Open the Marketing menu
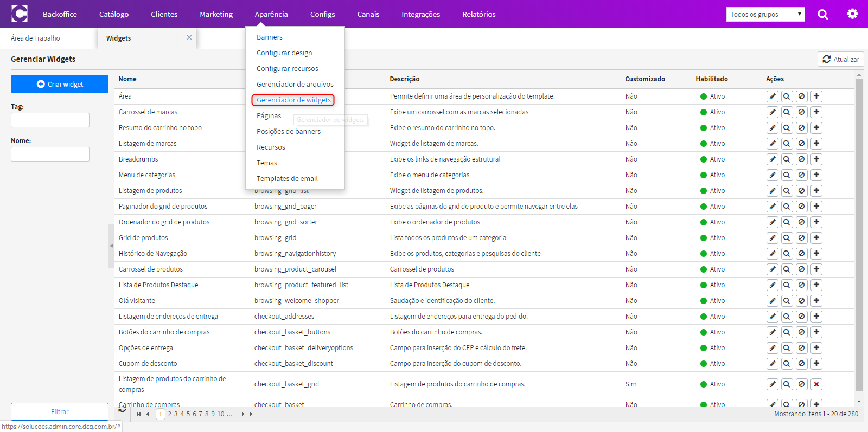The width and height of the screenshot is (868, 432). pyautogui.click(x=216, y=14)
